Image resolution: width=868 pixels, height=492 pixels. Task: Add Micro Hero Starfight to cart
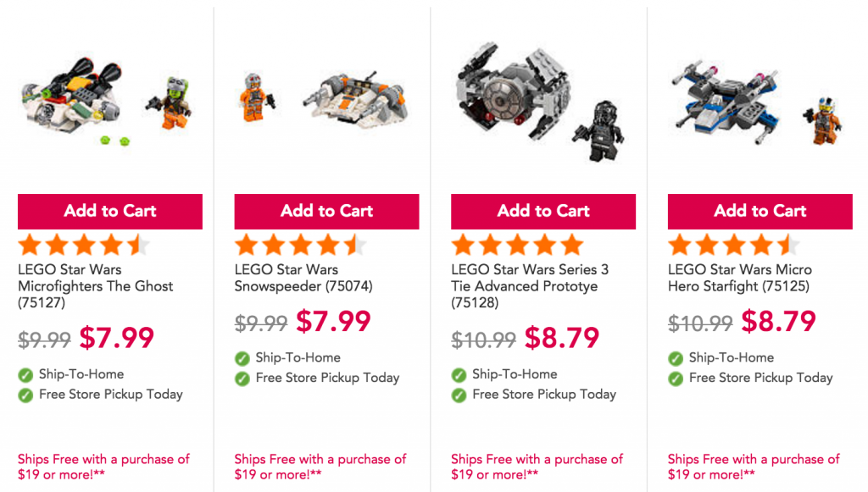(760, 211)
